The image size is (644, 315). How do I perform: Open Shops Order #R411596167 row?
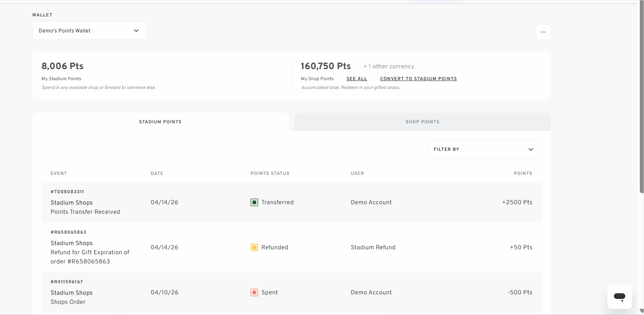coord(292,292)
